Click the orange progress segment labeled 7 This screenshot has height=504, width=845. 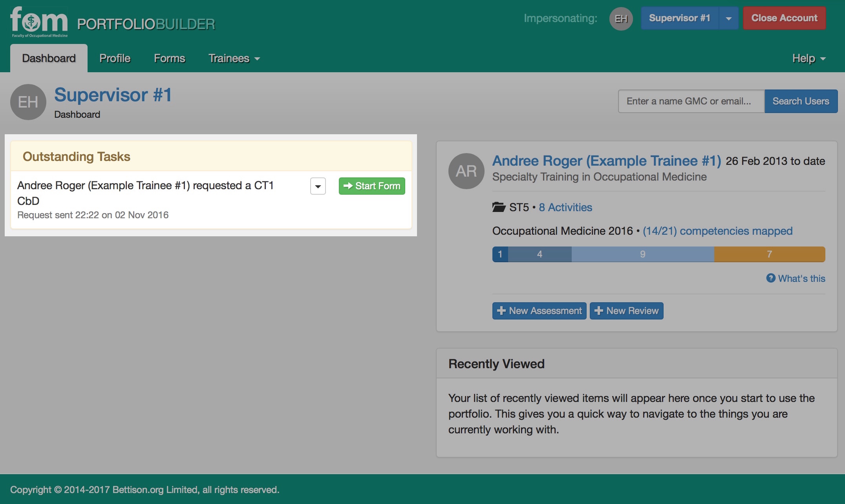[770, 254]
